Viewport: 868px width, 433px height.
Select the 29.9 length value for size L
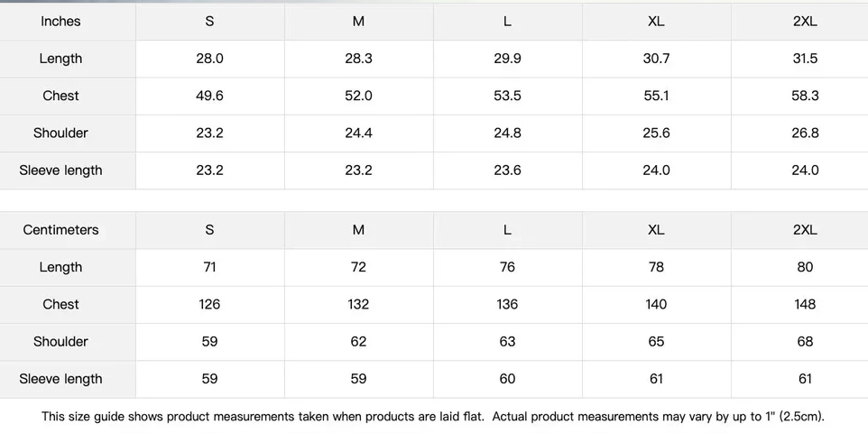[507, 59]
